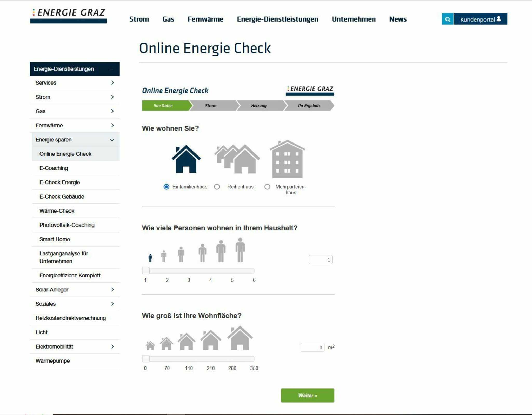Select the Mehrparteienhaus radio button
The height and width of the screenshot is (415, 532).
tap(267, 187)
